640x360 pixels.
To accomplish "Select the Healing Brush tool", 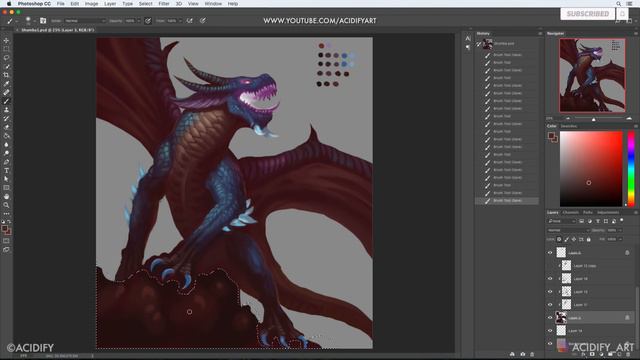I will click(x=6, y=92).
